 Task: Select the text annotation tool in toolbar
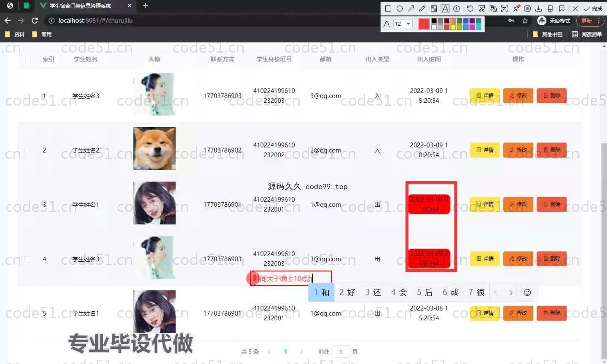tap(445, 8)
